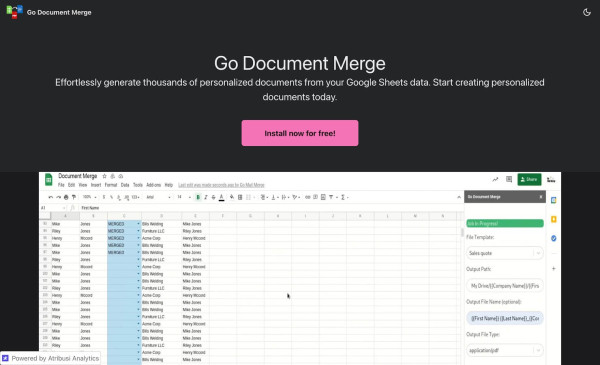Screen dimensions: 600x365
Task: Click the Redo toolbar icon
Action: (58, 197)
